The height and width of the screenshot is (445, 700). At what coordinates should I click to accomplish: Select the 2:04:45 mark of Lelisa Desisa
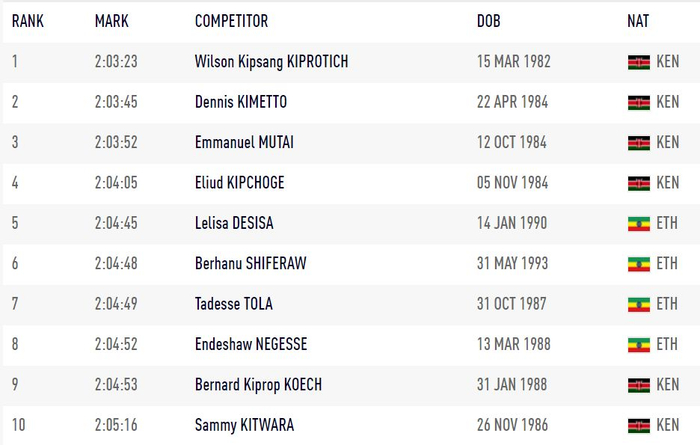pos(116,223)
